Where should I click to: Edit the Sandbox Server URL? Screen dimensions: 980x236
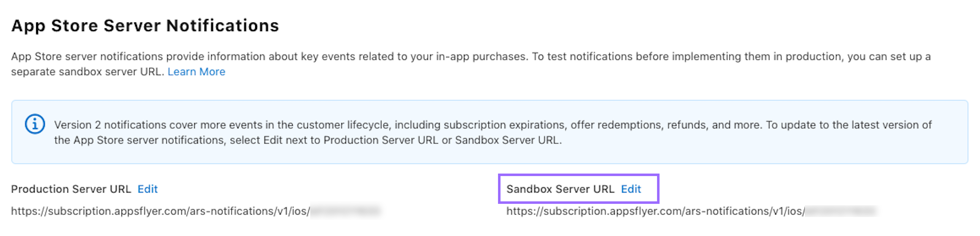(631, 189)
